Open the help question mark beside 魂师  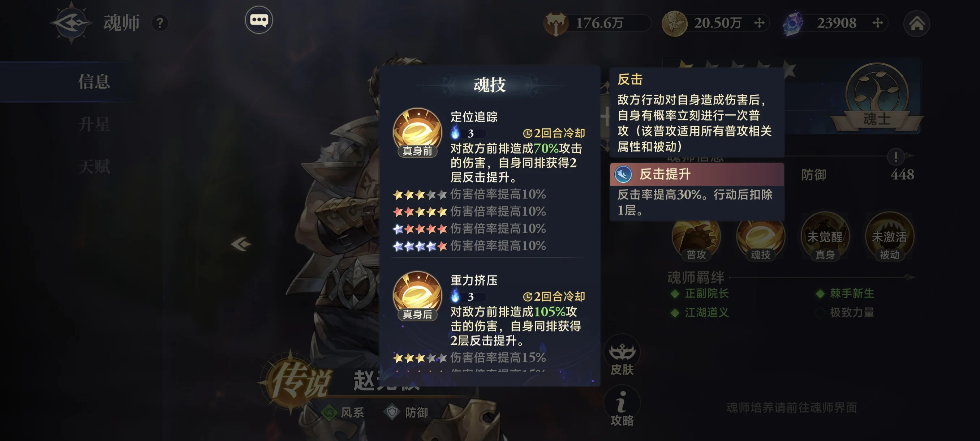[160, 23]
